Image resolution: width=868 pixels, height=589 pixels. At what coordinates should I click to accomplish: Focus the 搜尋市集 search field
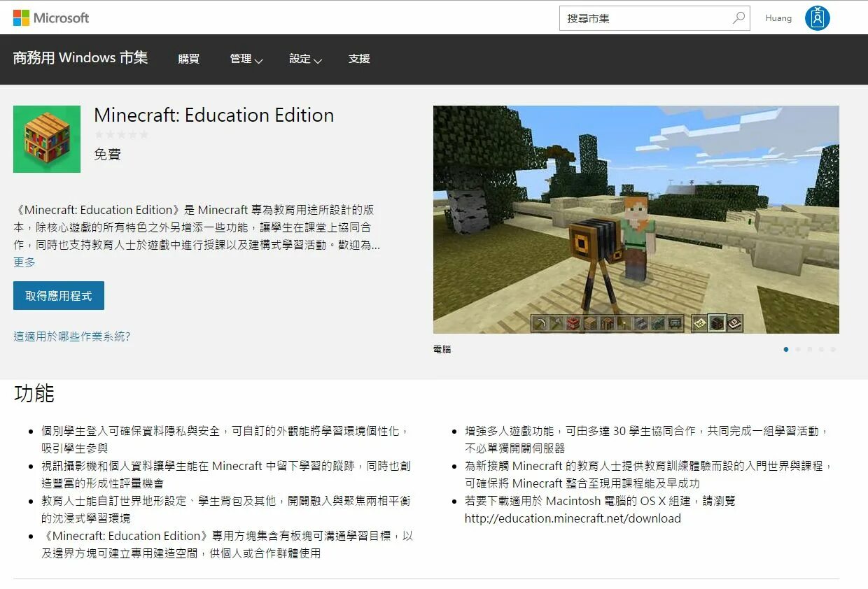(x=654, y=18)
